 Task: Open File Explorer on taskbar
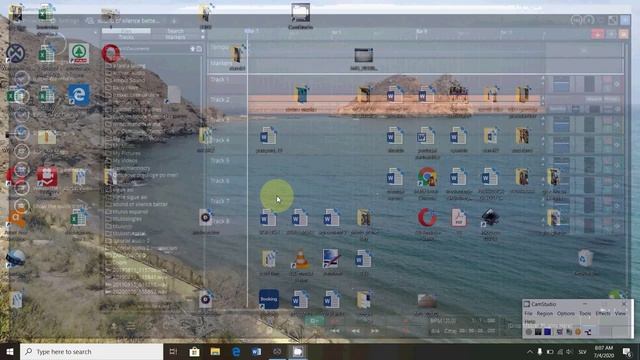215,351
